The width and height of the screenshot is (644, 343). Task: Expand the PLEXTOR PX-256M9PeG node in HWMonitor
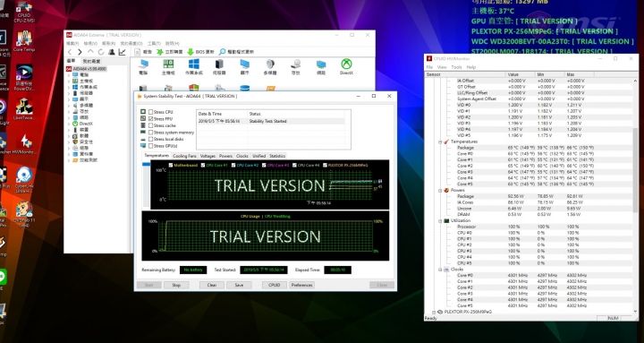(x=434, y=312)
